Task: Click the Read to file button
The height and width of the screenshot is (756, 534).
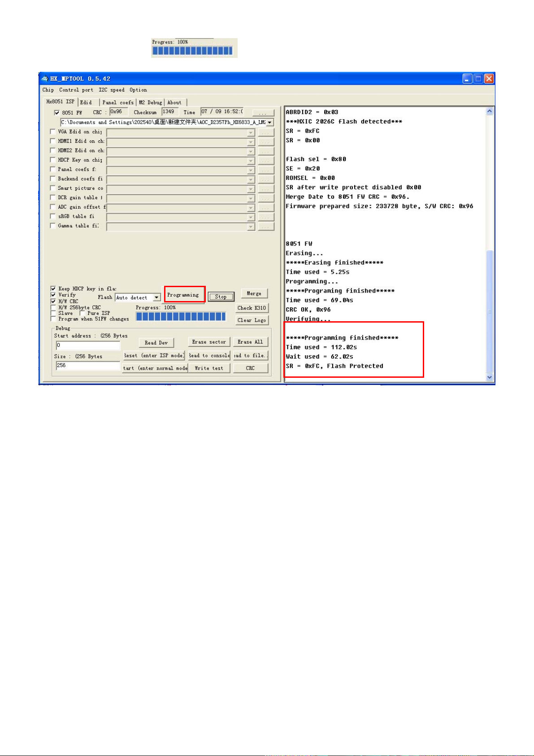Action: pos(251,355)
